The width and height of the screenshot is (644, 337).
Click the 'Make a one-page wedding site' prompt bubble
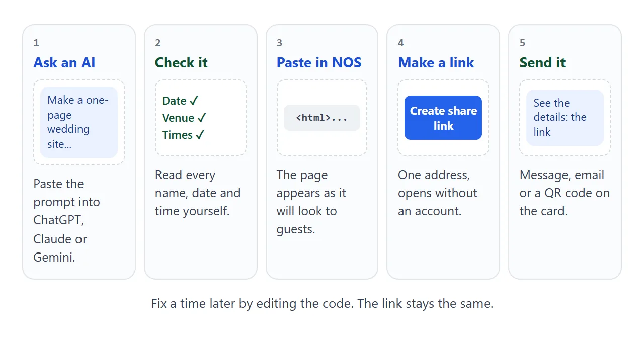point(79,122)
